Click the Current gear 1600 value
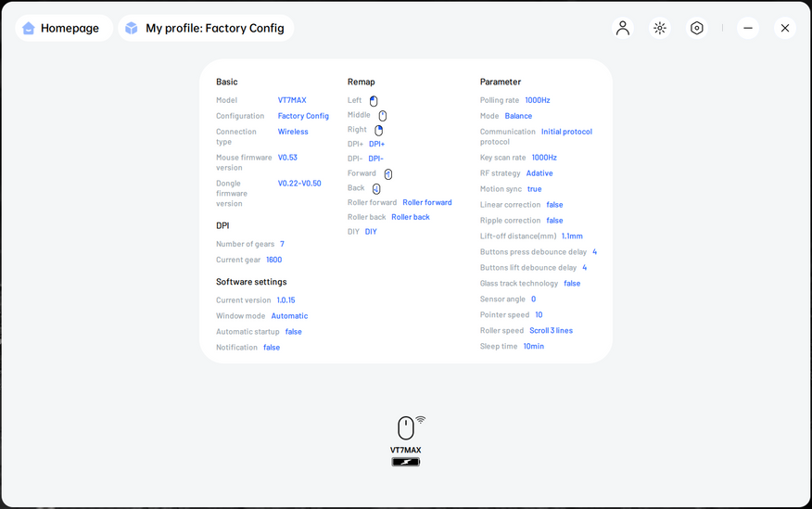The width and height of the screenshot is (812, 509). [273, 261]
